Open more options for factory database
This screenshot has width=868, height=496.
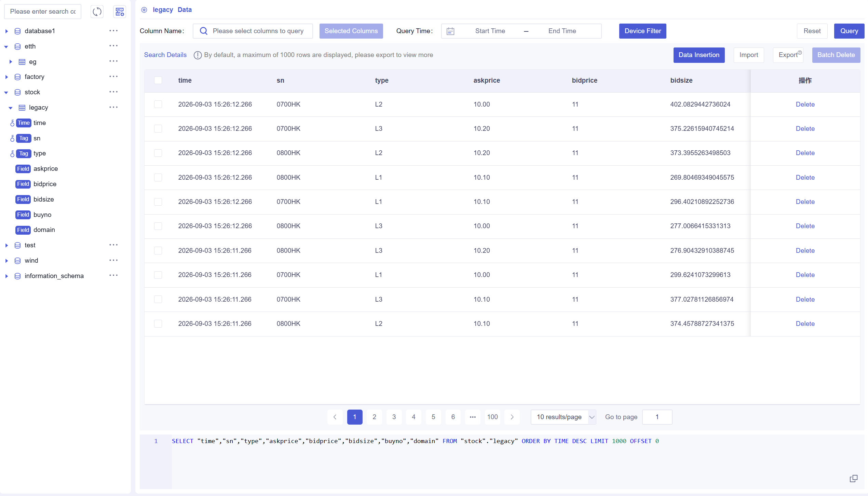click(x=113, y=77)
